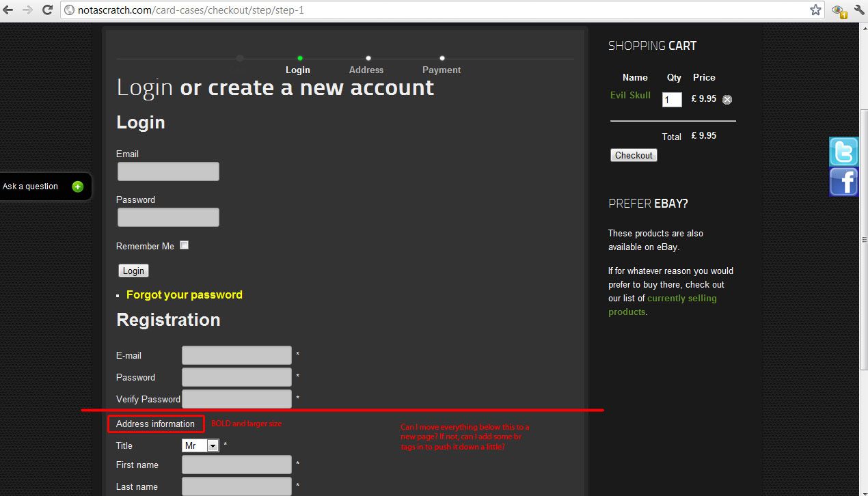Focus the login Email field

pyautogui.click(x=168, y=171)
